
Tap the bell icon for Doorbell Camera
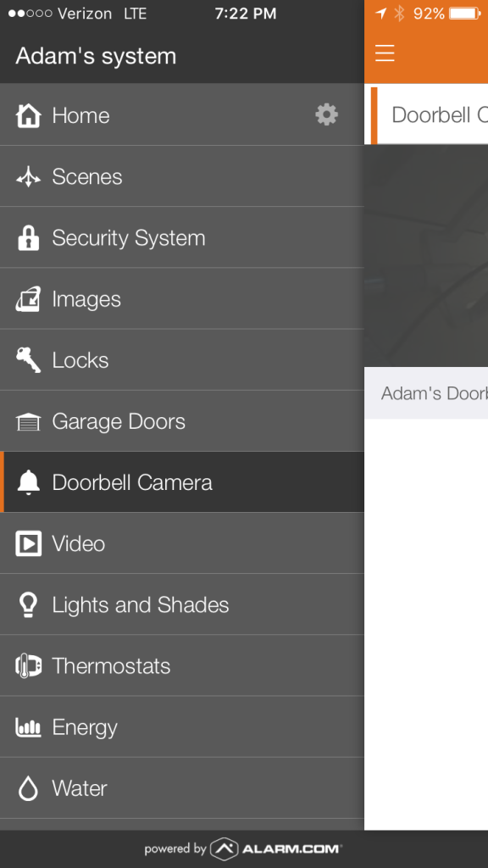(x=28, y=482)
